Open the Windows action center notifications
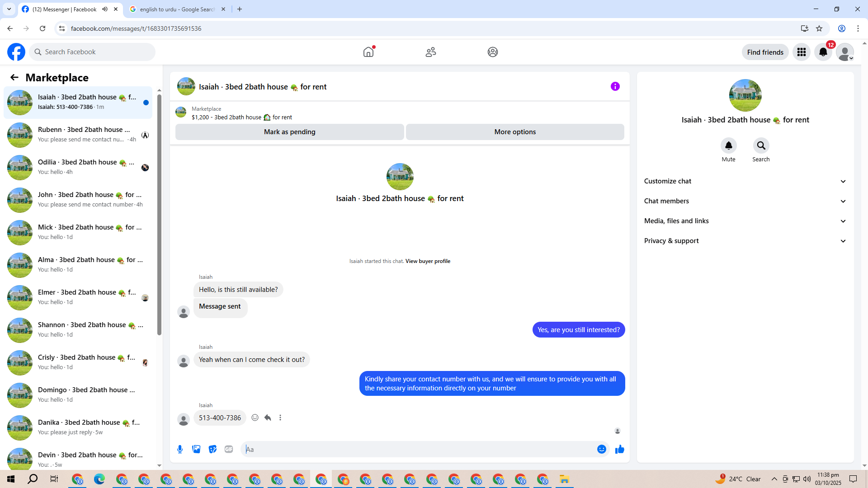 [x=854, y=479]
